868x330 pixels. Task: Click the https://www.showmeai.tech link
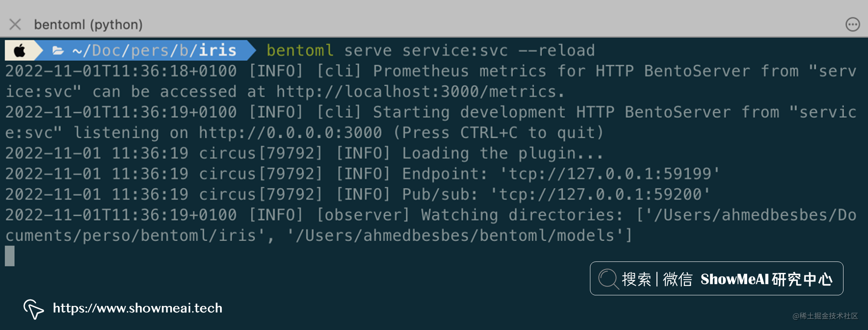[138, 308]
